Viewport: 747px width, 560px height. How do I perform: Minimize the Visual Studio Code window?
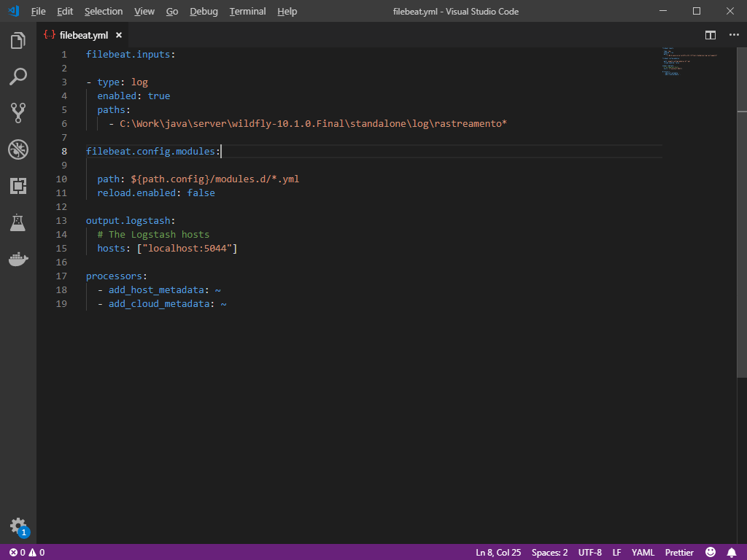[663, 11]
